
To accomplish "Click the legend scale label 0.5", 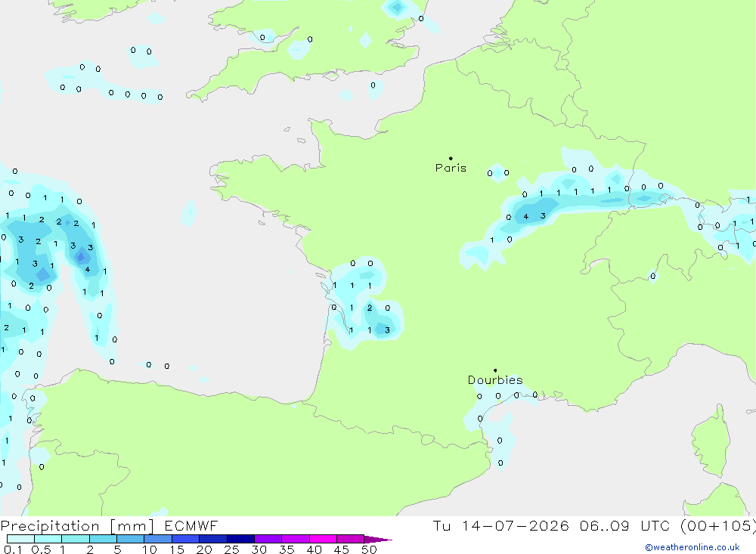I will (41, 549).
